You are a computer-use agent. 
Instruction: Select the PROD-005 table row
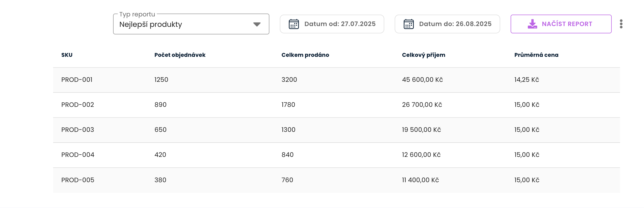pos(336,180)
